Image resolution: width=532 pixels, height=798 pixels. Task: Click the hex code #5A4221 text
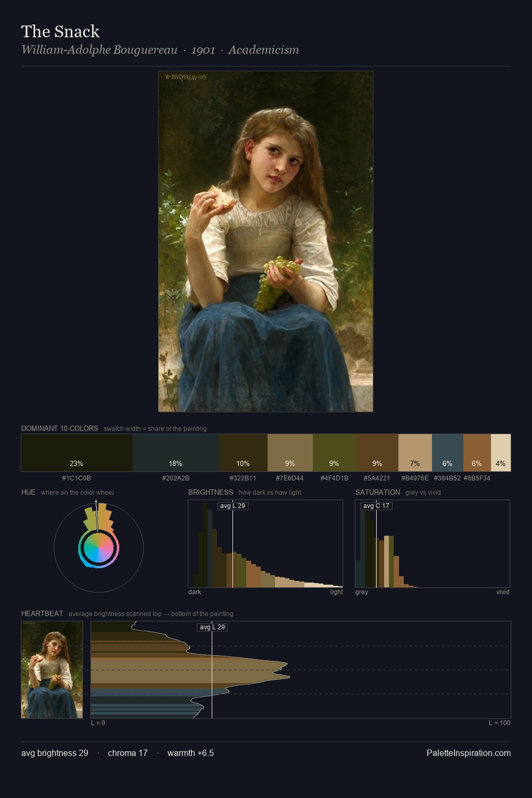(x=377, y=478)
